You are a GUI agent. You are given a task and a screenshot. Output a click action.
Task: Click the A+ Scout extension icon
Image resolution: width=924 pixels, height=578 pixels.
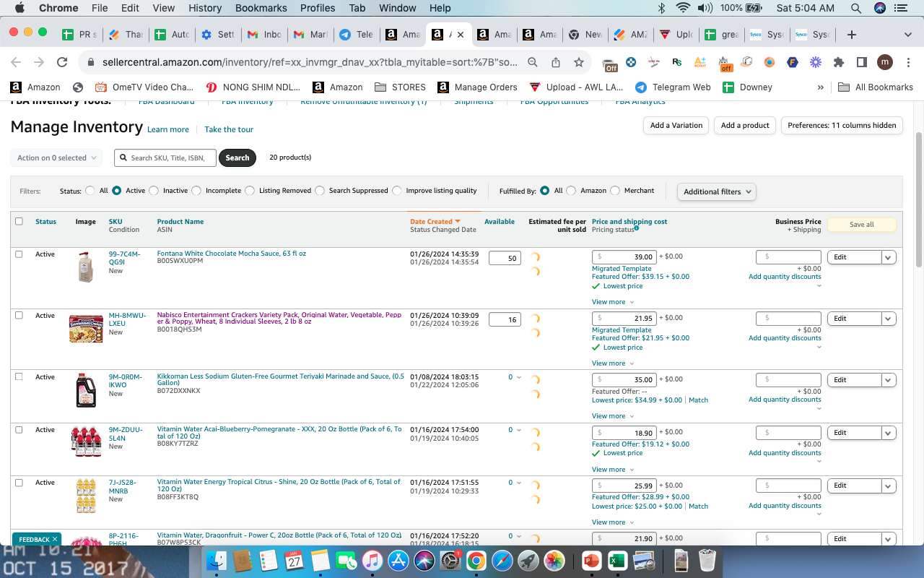pyautogui.click(x=700, y=62)
